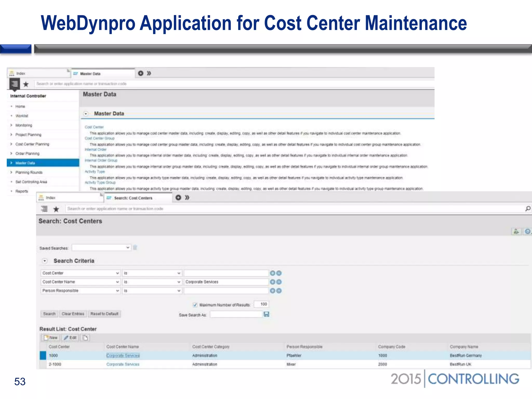Click the Clear Entries button
532x399 pixels.
[73, 314]
